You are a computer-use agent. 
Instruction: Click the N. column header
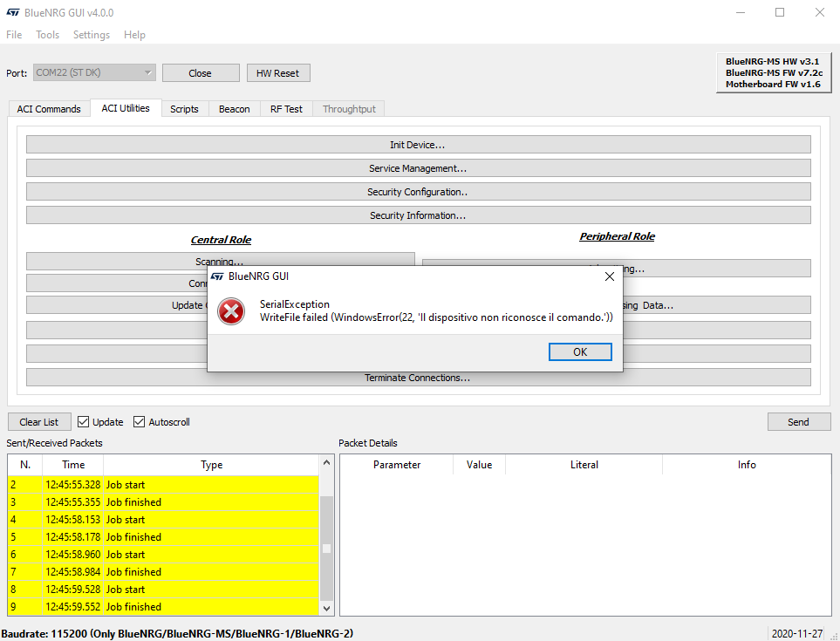(25, 465)
